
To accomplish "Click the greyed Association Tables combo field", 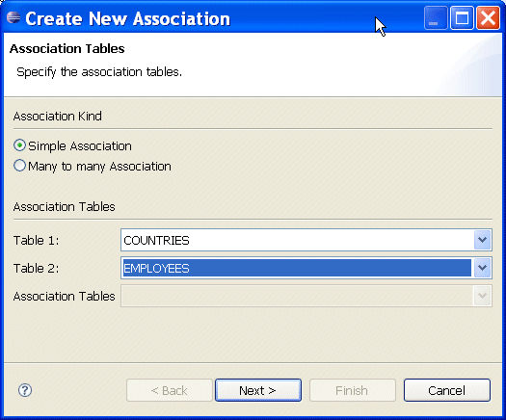I will click(306, 296).
